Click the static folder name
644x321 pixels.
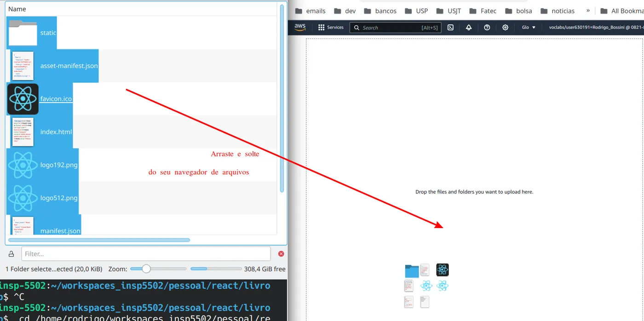(x=48, y=33)
